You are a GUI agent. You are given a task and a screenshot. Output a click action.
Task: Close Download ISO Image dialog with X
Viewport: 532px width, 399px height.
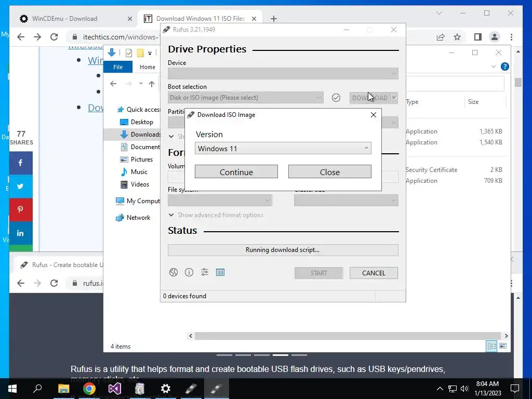pyautogui.click(x=373, y=115)
